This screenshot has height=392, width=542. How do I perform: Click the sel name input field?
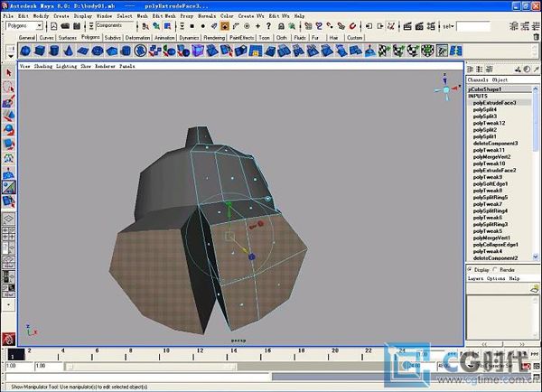point(473,26)
